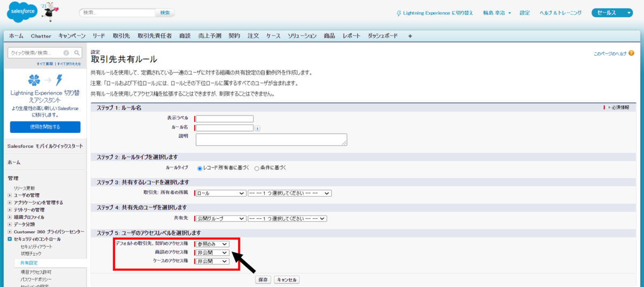
Task: Open the step 4 '1 つ選択してください' dropdown
Action: coord(287,218)
